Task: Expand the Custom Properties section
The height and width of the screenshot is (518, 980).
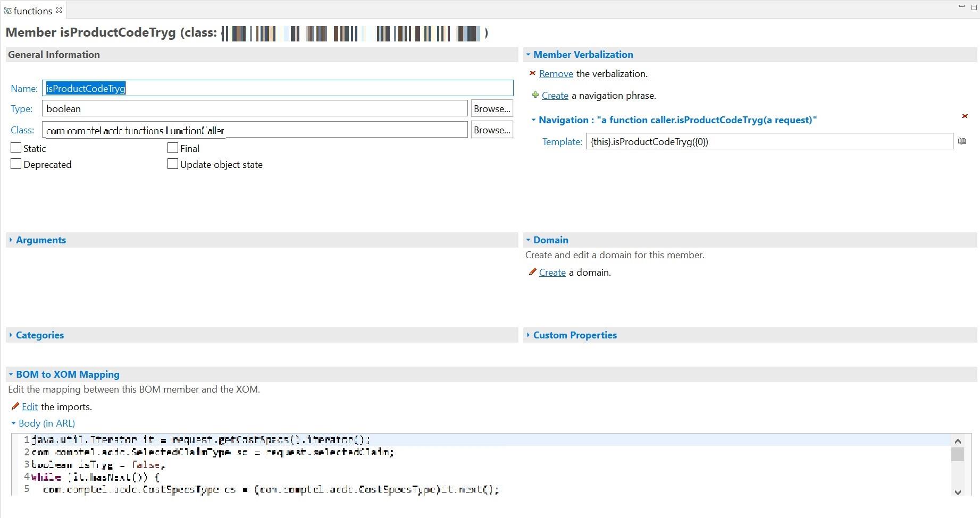Action: [x=527, y=335]
